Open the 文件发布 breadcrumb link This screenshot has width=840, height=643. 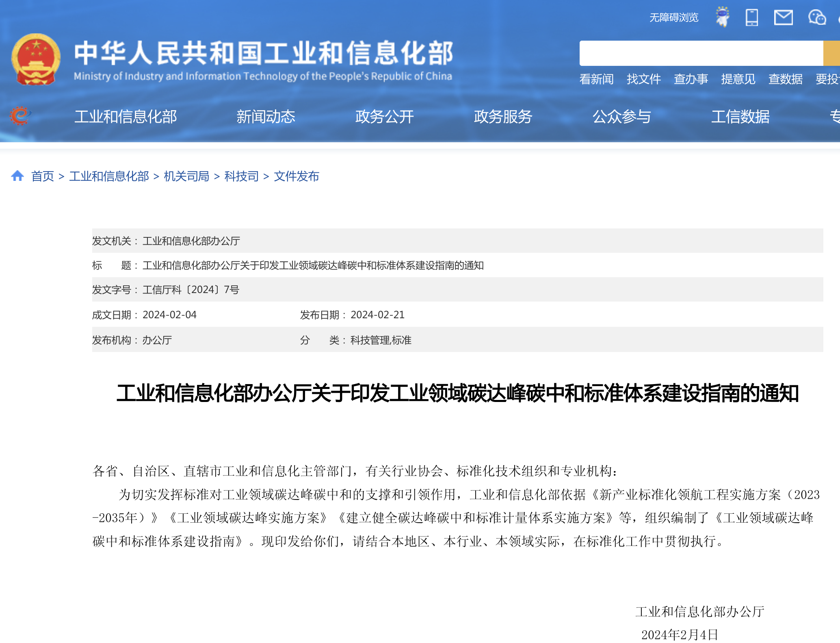296,176
